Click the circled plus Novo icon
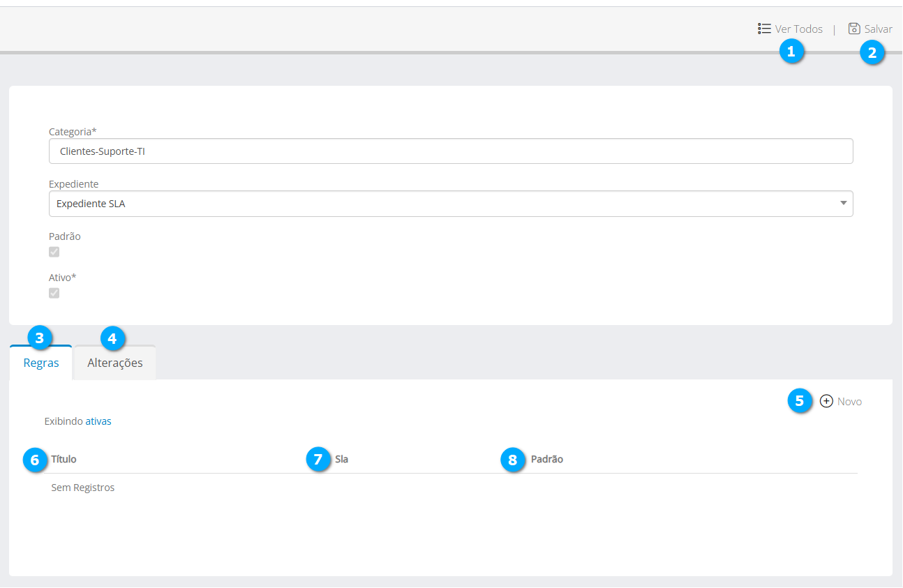This screenshot has height=588, width=903. pyautogui.click(x=826, y=401)
